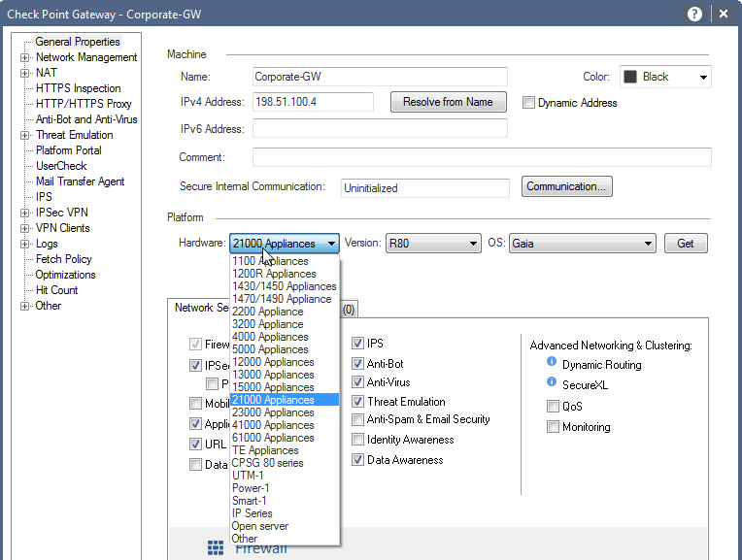Open HTTPS Inspection in the tree
The image size is (742, 560).
click(x=78, y=88)
